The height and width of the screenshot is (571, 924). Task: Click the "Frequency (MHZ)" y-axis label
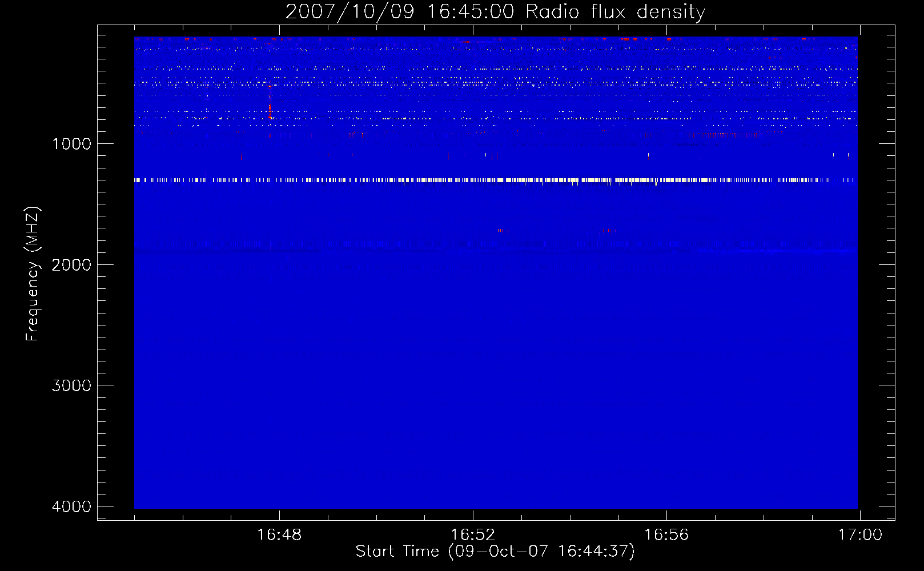33,274
